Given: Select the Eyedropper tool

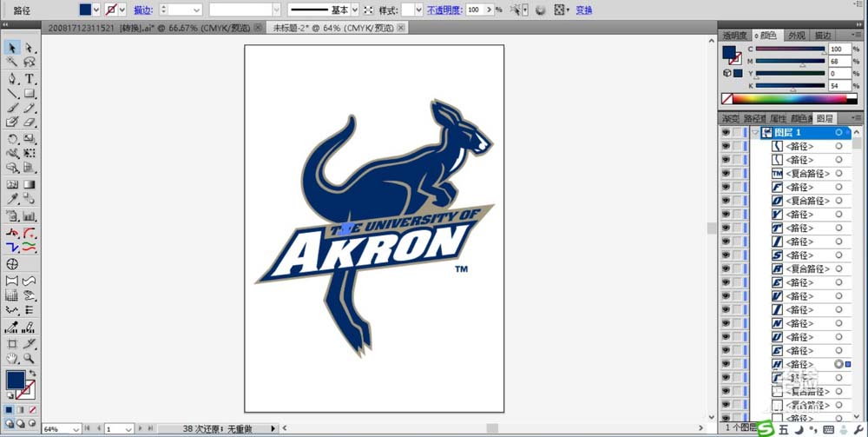Looking at the screenshot, I should point(12,199).
